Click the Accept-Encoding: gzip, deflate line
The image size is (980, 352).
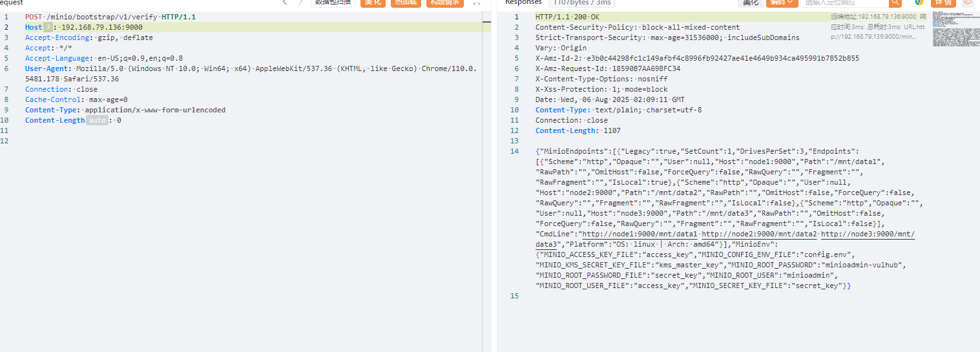89,37
